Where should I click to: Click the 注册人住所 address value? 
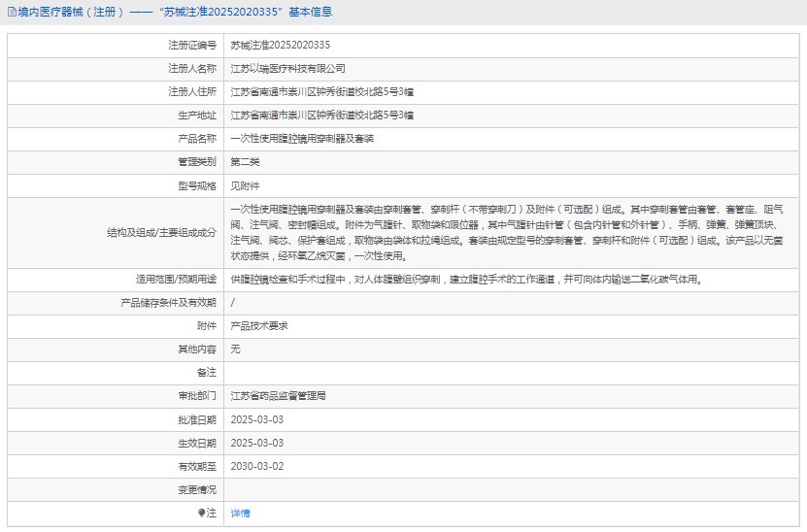tap(321, 92)
